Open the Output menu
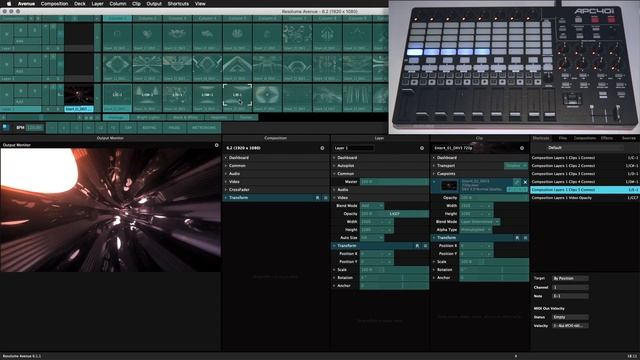The height and width of the screenshot is (360, 640). tap(154, 4)
